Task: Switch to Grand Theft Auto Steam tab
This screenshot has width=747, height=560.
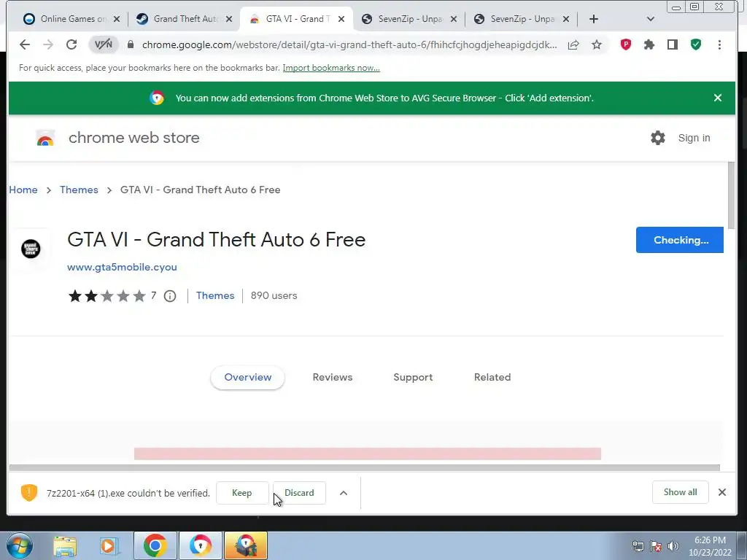Action: (184, 19)
